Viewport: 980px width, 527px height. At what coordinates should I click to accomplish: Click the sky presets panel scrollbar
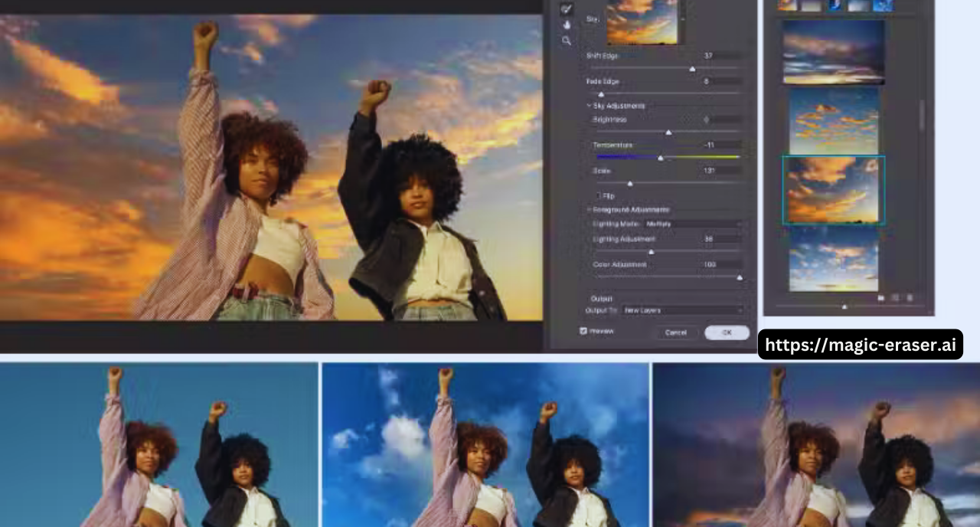pyautogui.click(x=922, y=115)
